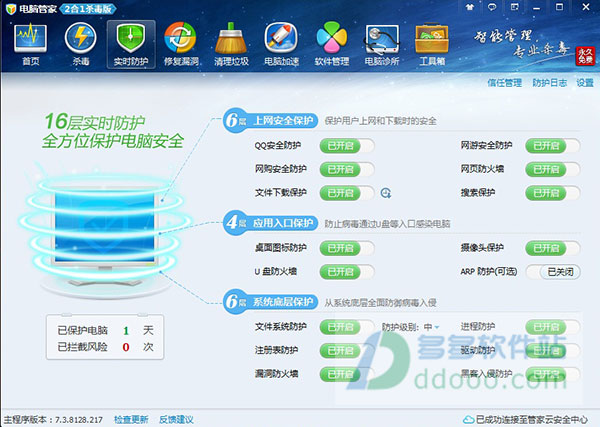Click the glowing computer monitor graphic
Screen dimensions: 600x427
104,233
